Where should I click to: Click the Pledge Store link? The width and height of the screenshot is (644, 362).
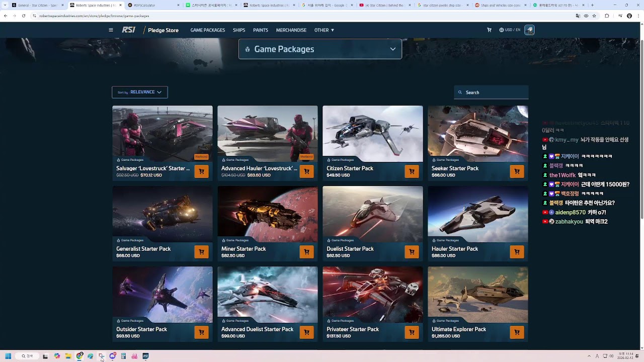click(x=163, y=30)
